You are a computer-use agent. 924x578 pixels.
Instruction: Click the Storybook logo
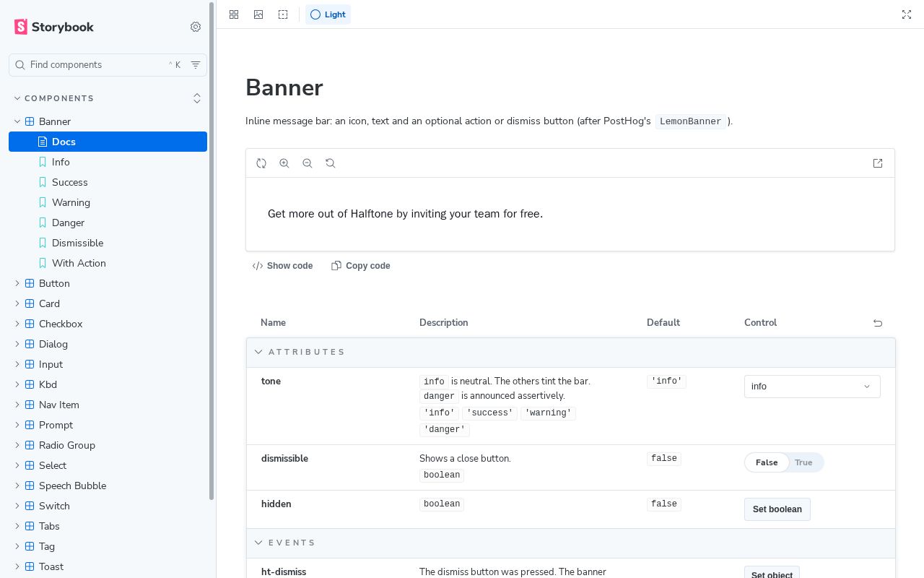54,27
